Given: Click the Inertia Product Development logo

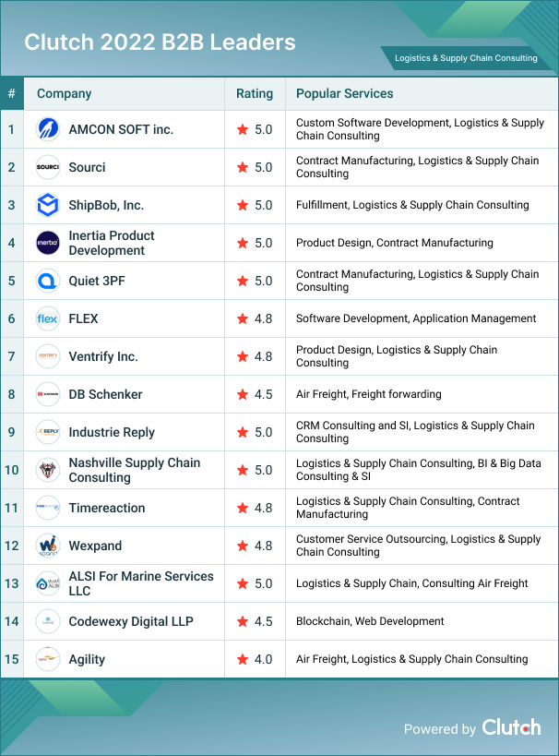Looking at the screenshot, I should tap(48, 243).
